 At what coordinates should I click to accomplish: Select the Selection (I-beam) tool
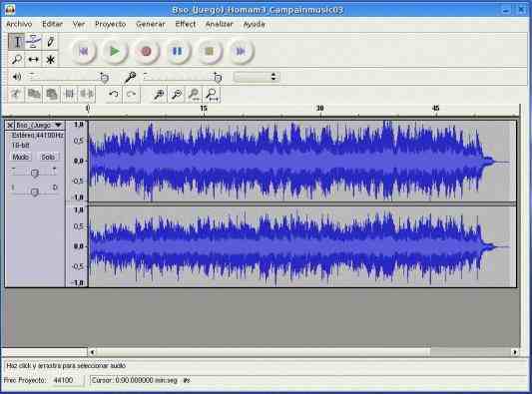pos(16,41)
